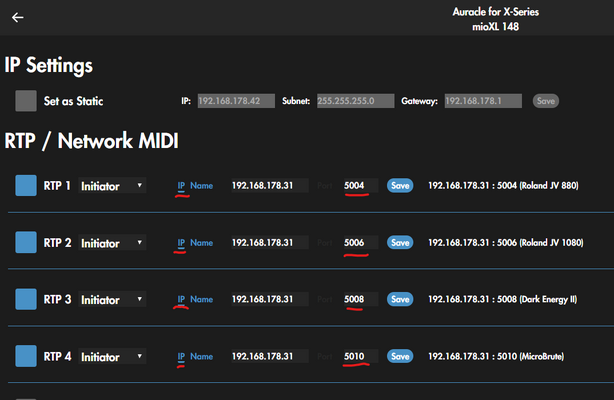Select IP mode for RTP 2
Image resolution: width=614 pixels, height=400 pixels.
coord(181,243)
